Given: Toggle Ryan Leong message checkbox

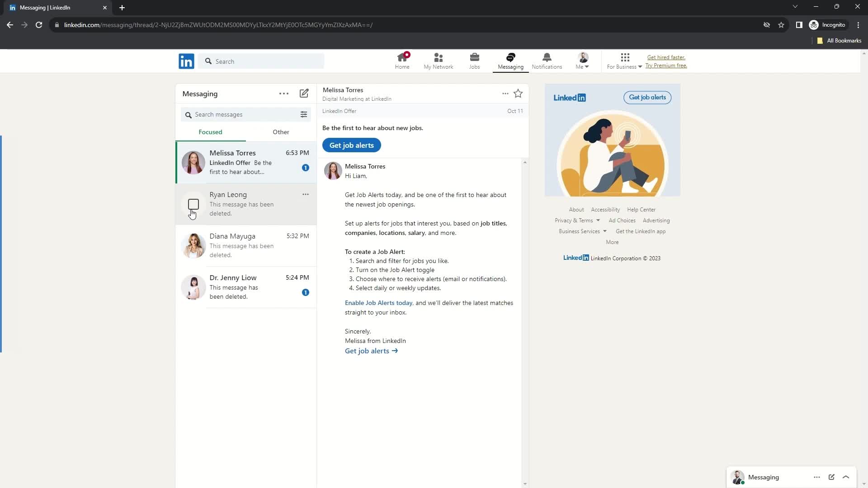Looking at the screenshot, I should coord(193,204).
